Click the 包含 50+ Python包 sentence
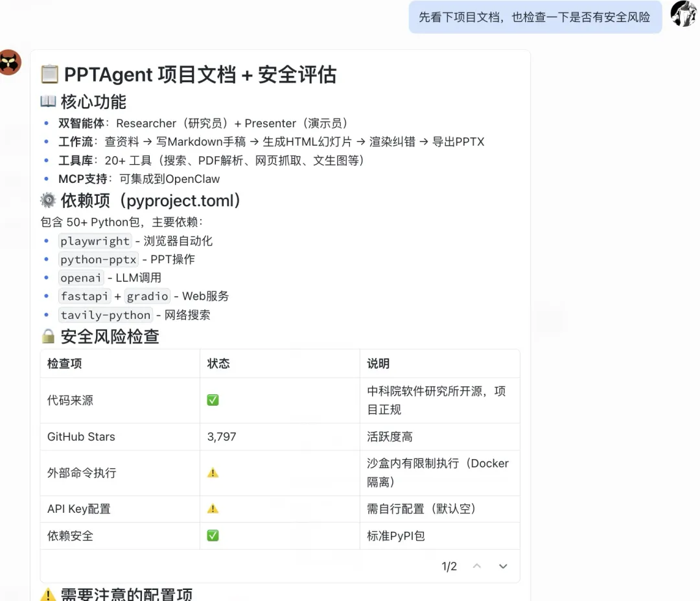700x601 pixels. point(121,222)
